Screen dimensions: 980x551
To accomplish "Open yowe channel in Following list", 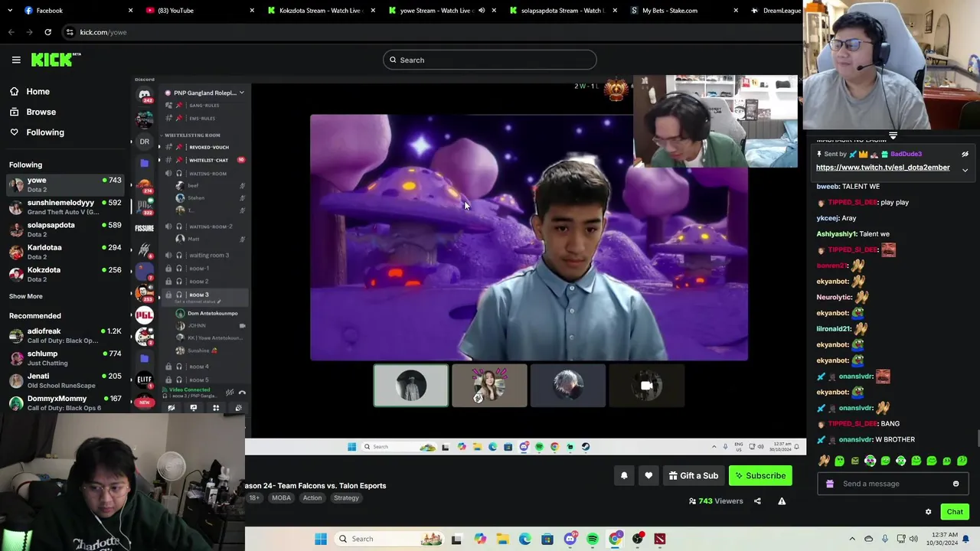I will pos(65,184).
